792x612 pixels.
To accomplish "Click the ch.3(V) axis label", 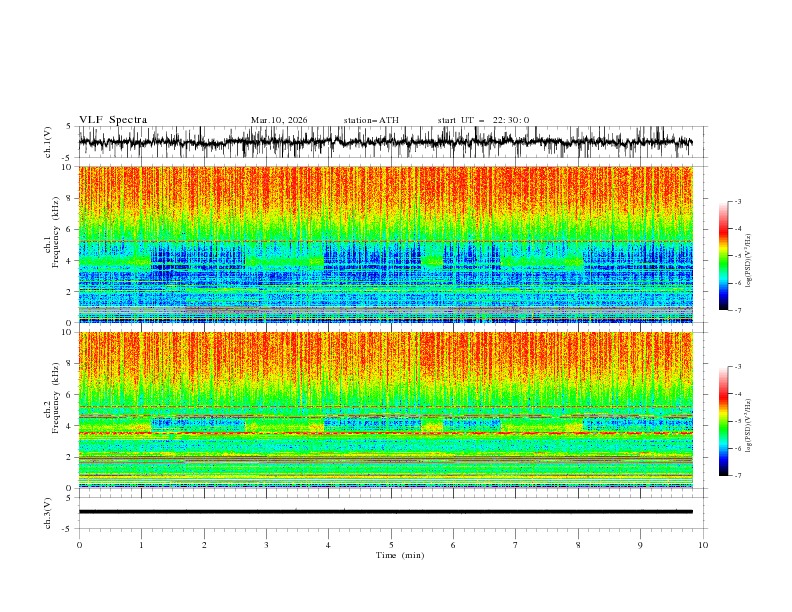I will click(48, 513).
